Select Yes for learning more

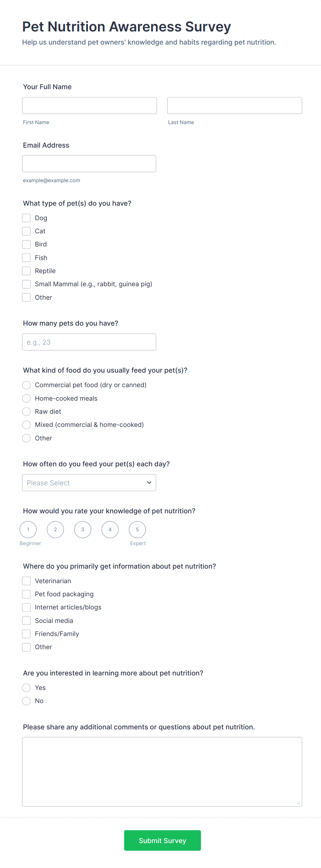(x=27, y=688)
